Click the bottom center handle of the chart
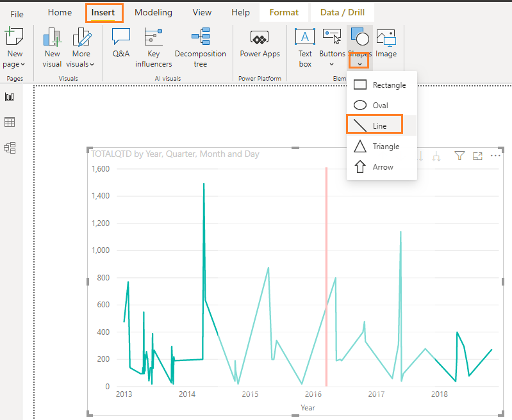 click(x=295, y=416)
